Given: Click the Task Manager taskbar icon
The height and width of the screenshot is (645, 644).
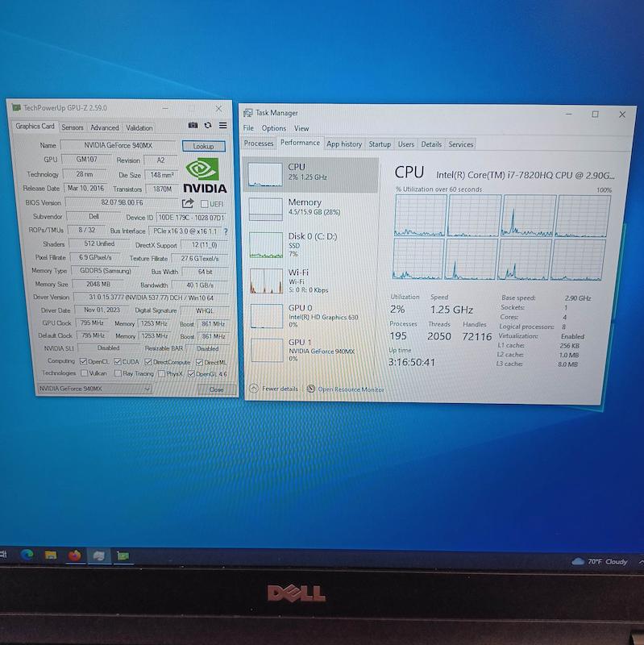Looking at the screenshot, I should tap(98, 556).
